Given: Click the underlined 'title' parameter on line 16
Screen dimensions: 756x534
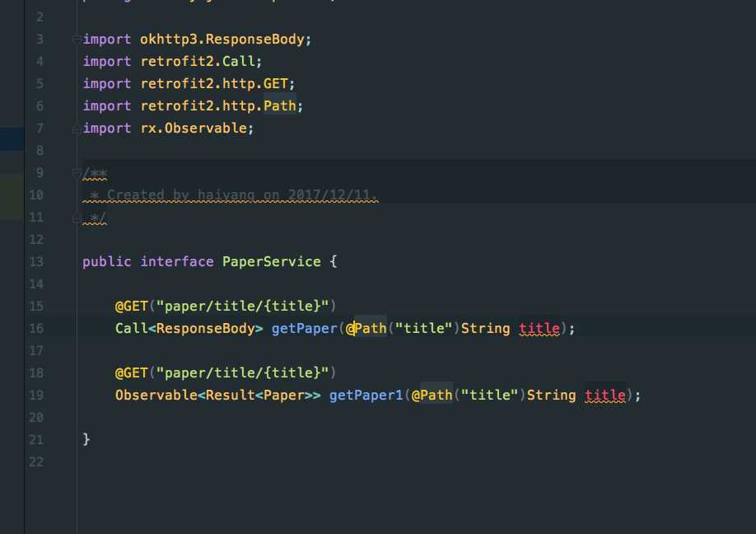Looking at the screenshot, I should (x=539, y=329).
